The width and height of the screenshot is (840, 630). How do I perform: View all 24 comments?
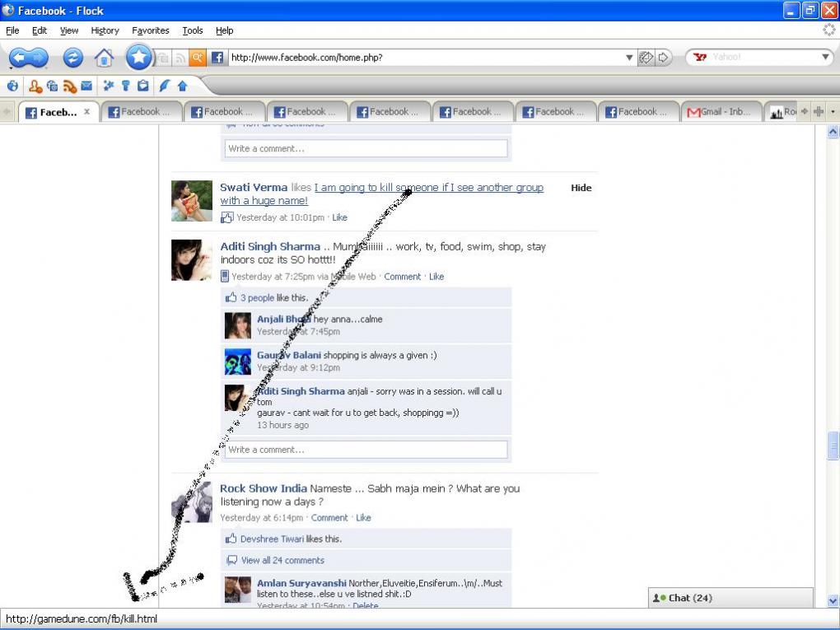pos(282,560)
